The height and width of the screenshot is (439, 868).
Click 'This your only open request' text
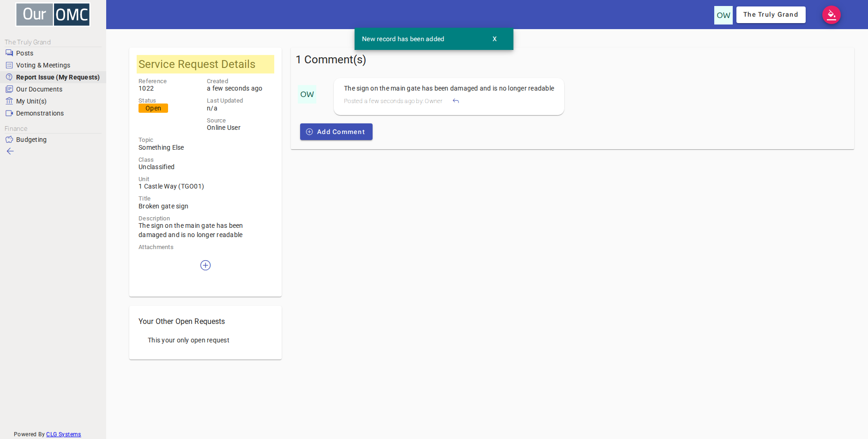tap(188, 340)
